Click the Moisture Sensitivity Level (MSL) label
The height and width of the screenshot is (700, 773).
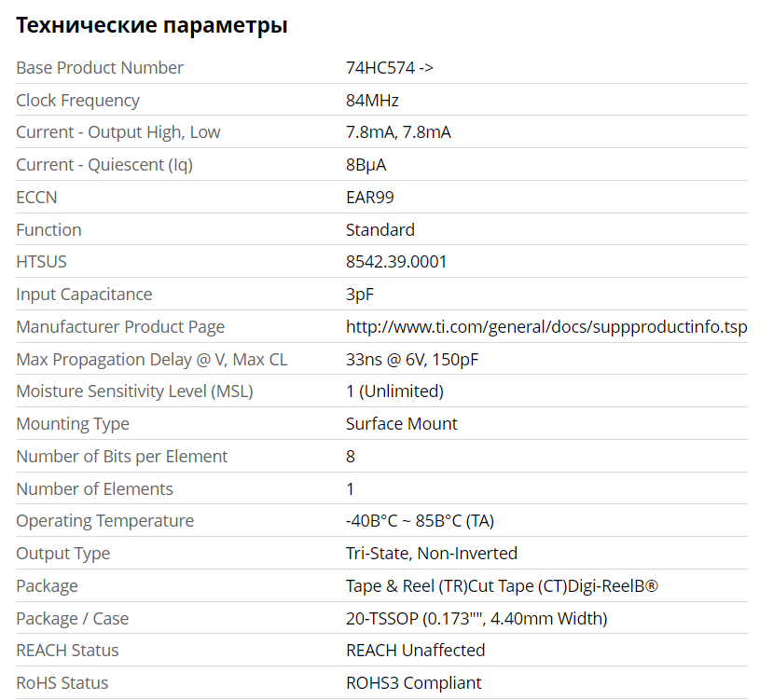tap(134, 391)
